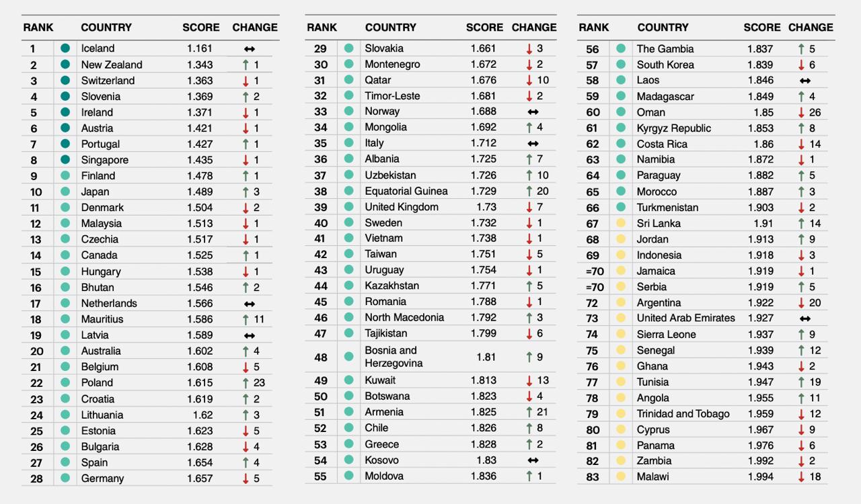Click the no-change double arrow for Norway
The image size is (861, 504).
[533, 112]
